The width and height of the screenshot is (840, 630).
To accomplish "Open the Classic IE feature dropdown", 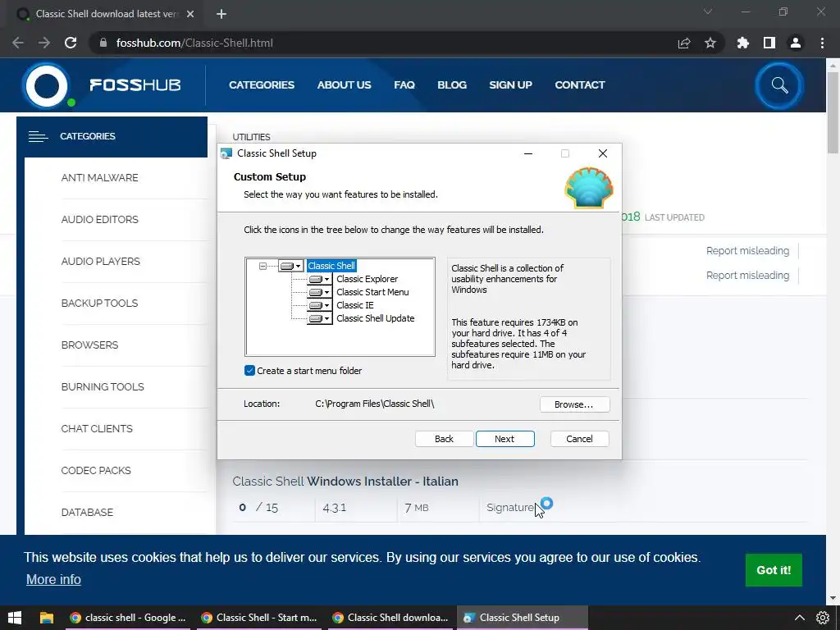I will [319, 305].
